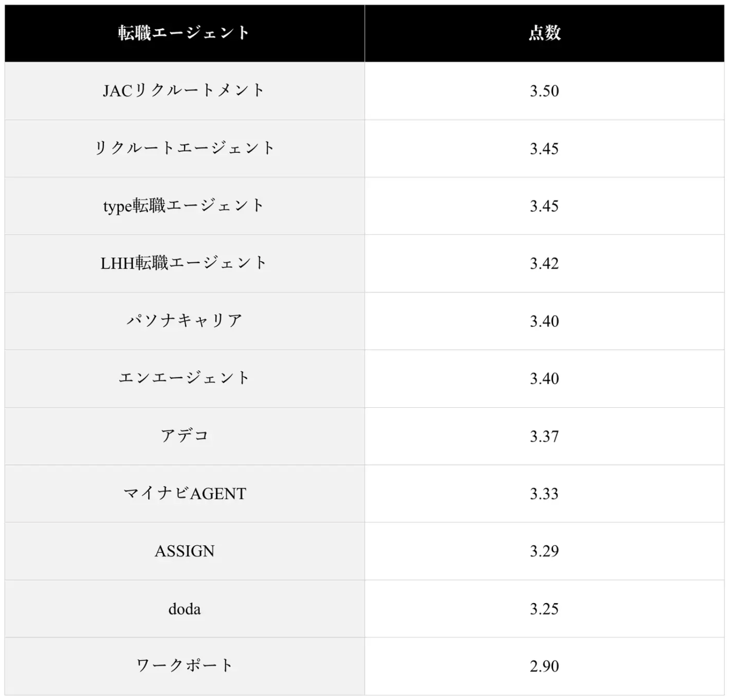Click the ワークポート cell
This screenshot has width=730, height=700.
184,666
